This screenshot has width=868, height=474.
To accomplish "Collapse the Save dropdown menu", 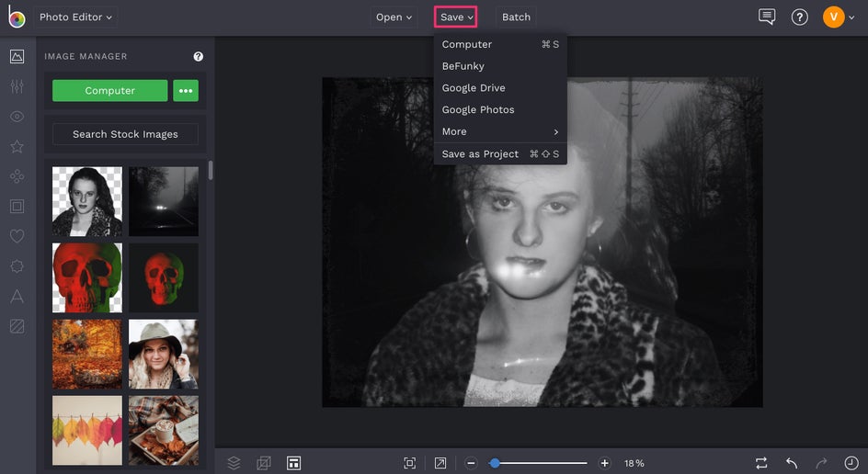I will click(x=456, y=17).
